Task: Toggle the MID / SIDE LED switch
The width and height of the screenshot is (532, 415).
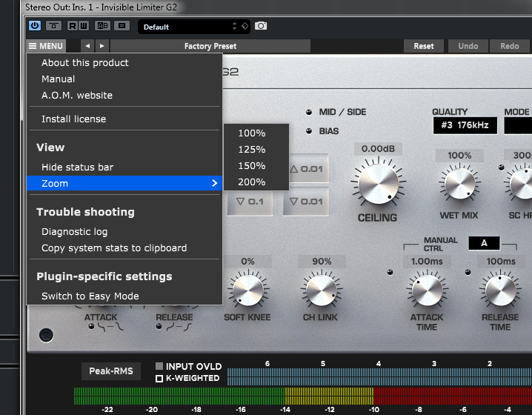Action: pyautogui.click(x=309, y=113)
